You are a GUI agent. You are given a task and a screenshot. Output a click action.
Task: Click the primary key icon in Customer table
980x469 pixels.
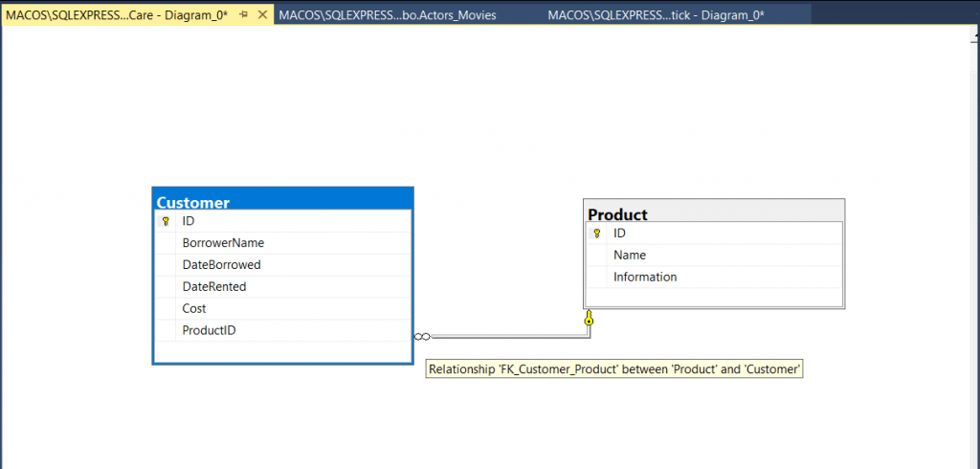[166, 221]
